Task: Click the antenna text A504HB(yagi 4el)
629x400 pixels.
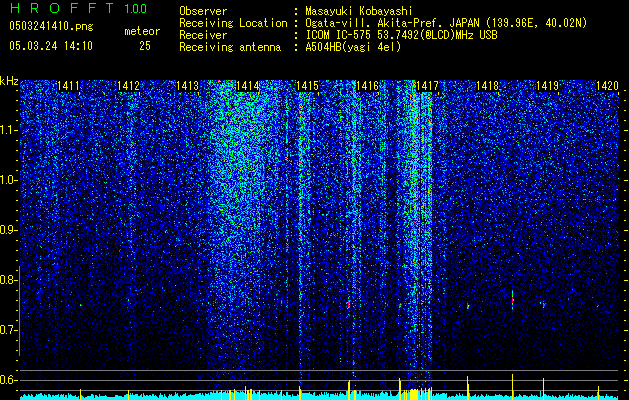Action: [353, 47]
